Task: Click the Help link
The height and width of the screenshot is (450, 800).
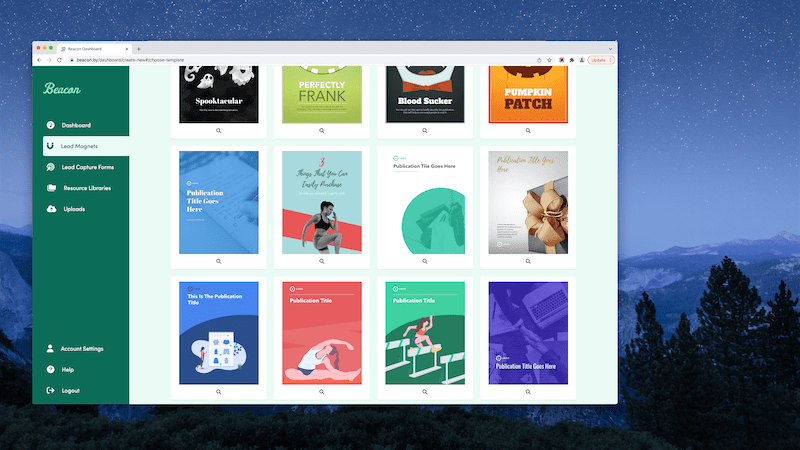Action: click(x=67, y=369)
